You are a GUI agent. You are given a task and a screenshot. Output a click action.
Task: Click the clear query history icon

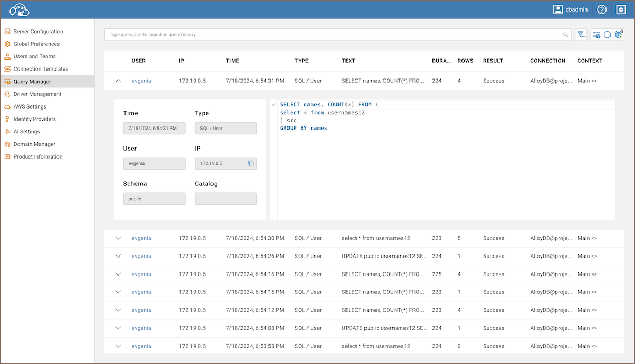pyautogui.click(x=596, y=35)
